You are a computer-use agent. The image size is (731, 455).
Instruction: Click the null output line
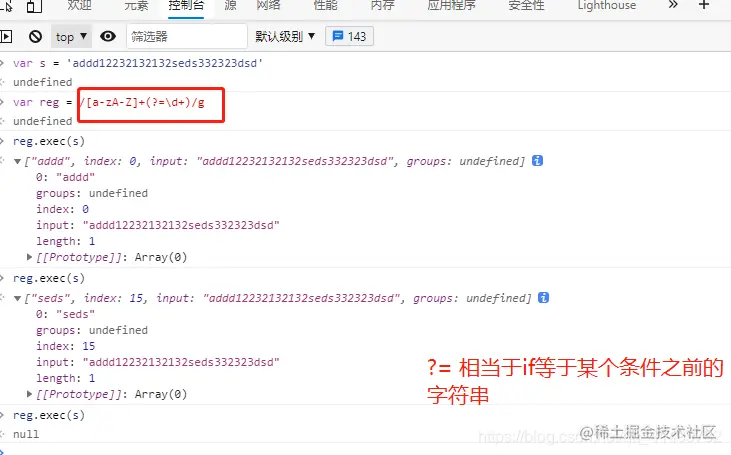(26, 434)
